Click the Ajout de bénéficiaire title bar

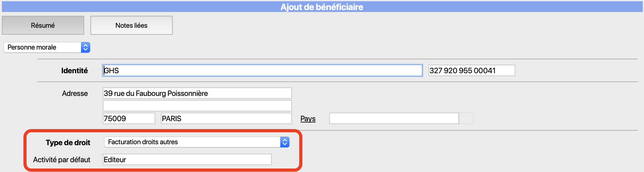(322, 7)
